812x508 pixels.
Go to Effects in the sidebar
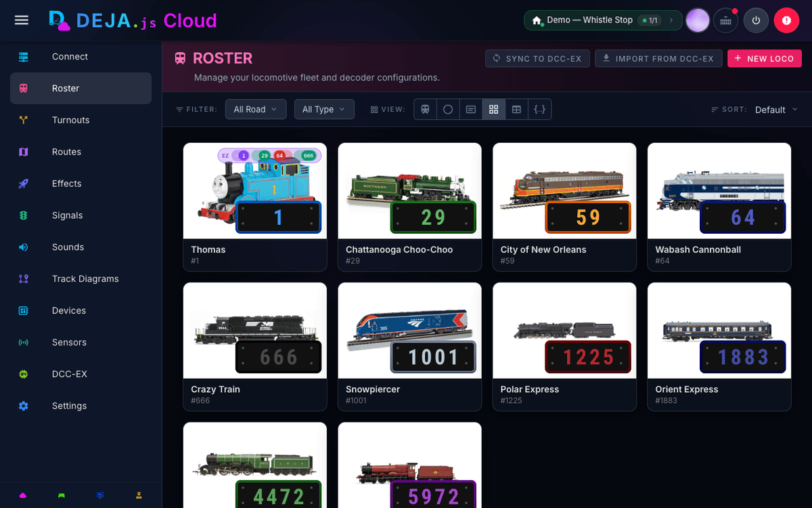tap(81, 184)
